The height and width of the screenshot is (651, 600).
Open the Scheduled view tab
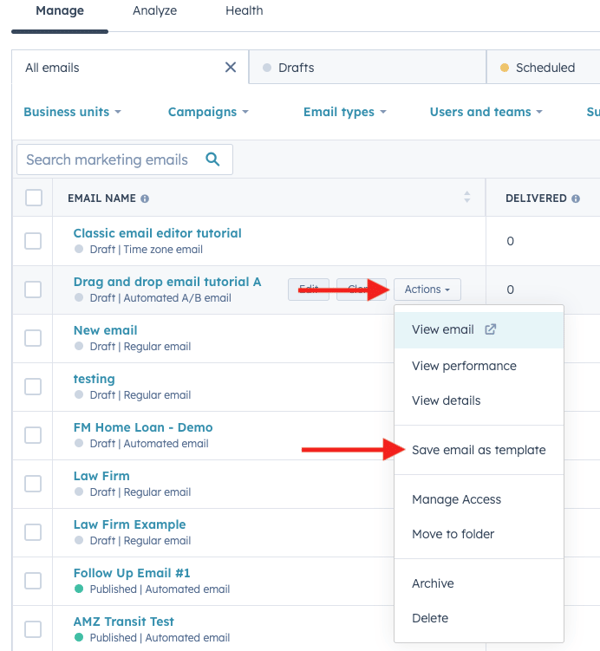tap(543, 67)
